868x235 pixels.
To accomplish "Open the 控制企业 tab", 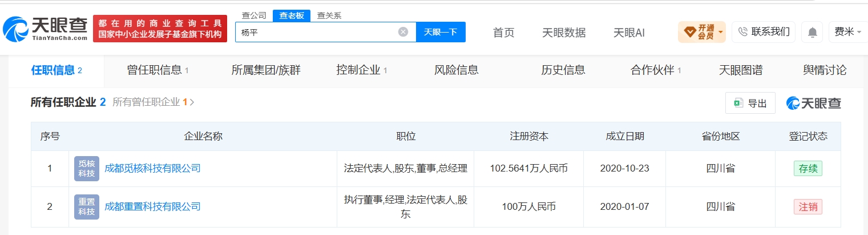I will (362, 70).
